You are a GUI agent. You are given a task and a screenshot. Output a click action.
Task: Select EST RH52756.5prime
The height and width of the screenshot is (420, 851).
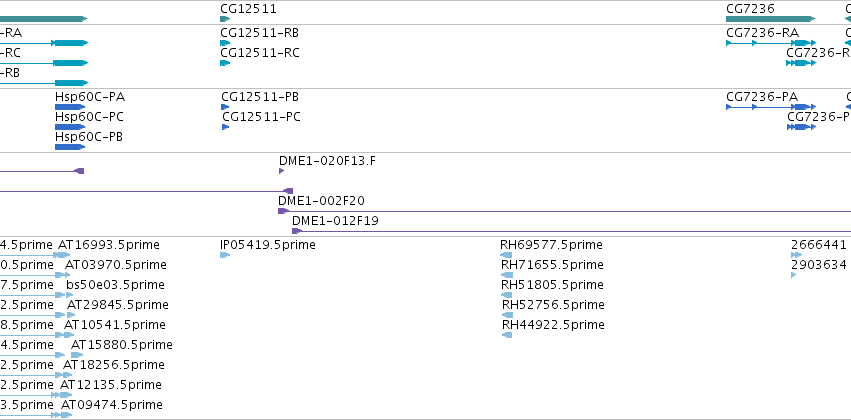[554, 305]
